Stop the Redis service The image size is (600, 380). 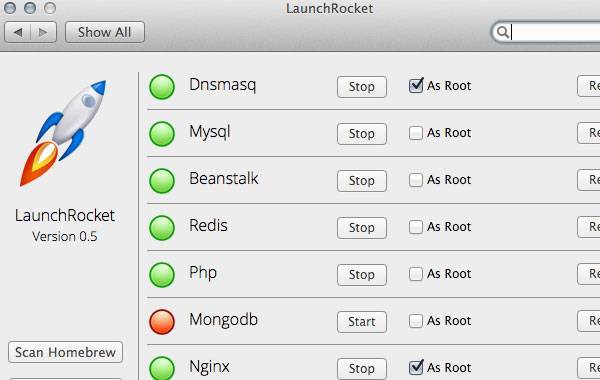tap(362, 228)
